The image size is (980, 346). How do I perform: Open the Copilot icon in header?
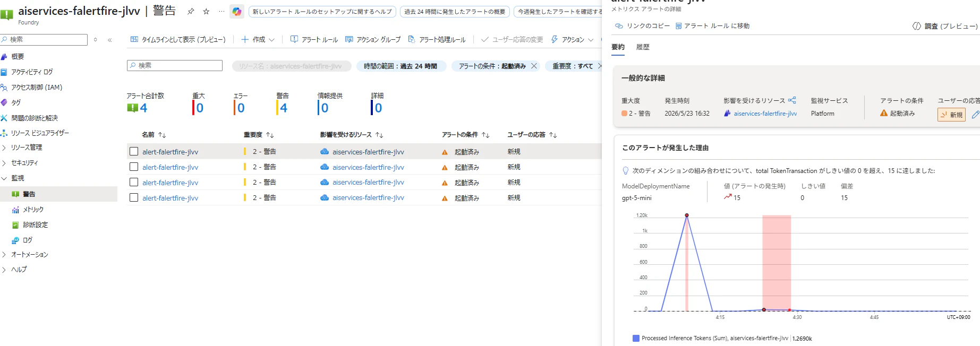point(237,11)
